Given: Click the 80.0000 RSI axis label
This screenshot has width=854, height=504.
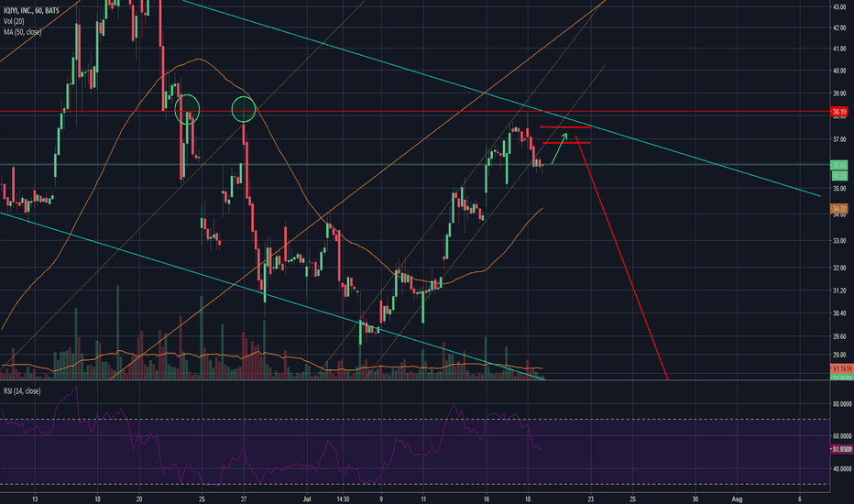Looking at the screenshot, I should 841,404.
